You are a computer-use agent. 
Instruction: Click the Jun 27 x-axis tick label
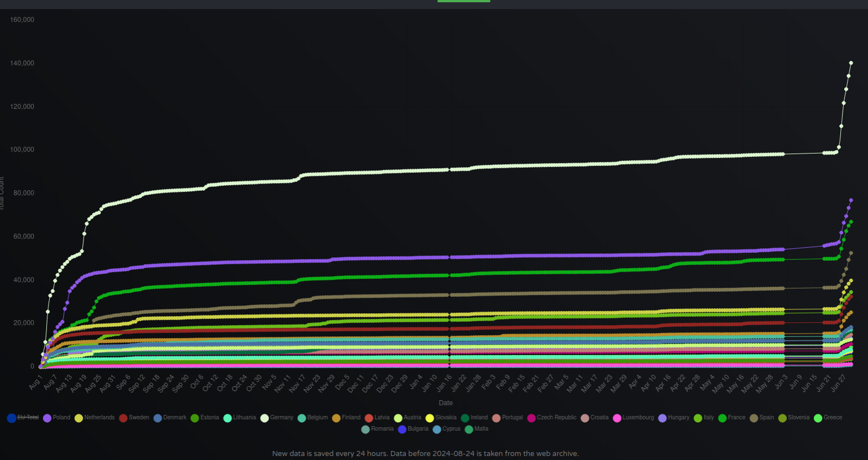(x=838, y=382)
